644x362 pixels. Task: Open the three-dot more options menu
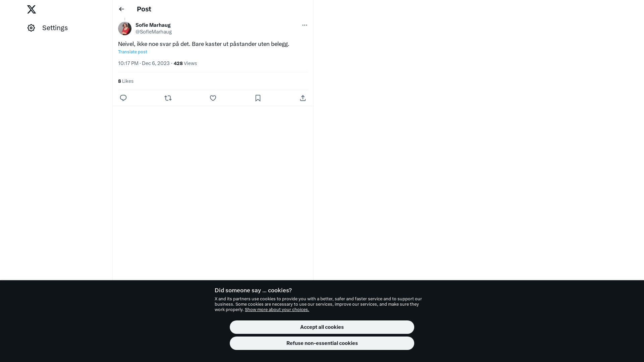click(x=305, y=25)
